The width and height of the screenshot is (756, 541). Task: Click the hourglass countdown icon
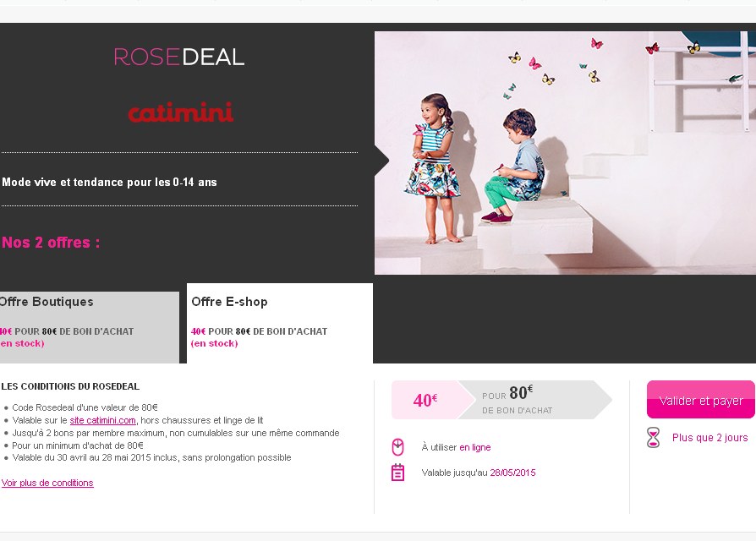tap(653, 438)
